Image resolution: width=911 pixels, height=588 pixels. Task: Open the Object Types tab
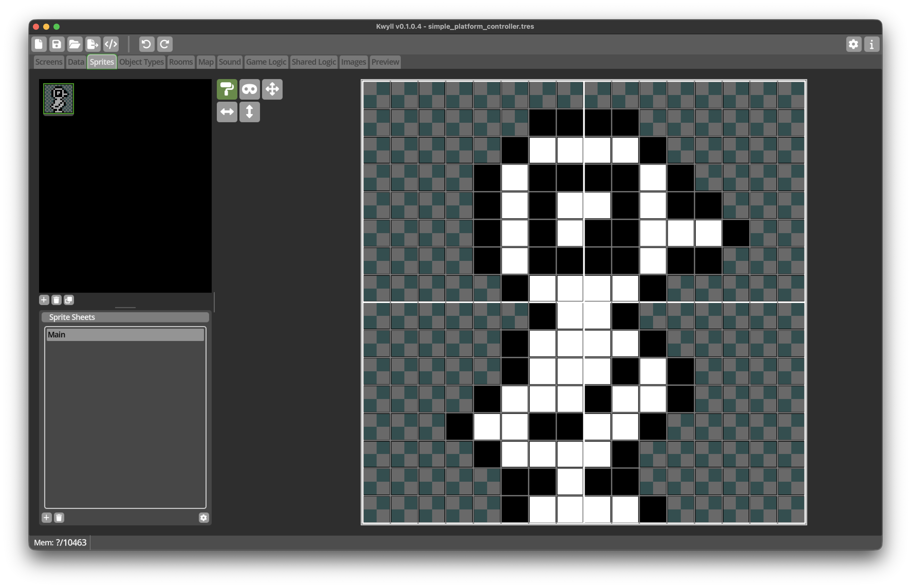point(141,62)
